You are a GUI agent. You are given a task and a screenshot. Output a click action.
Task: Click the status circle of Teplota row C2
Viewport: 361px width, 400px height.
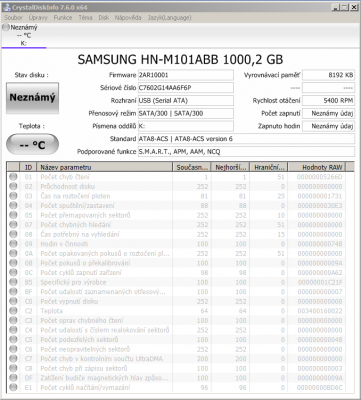point(13,311)
